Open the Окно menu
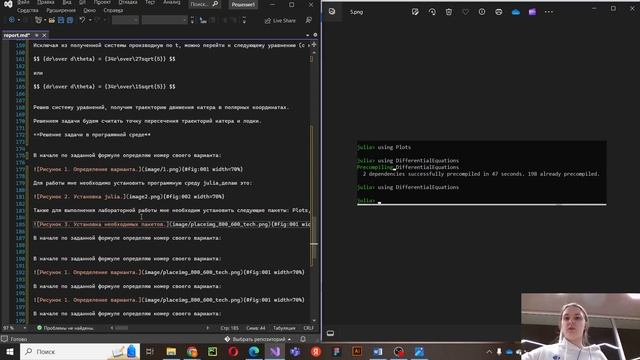This screenshot has width=640, height=360. 90,10
